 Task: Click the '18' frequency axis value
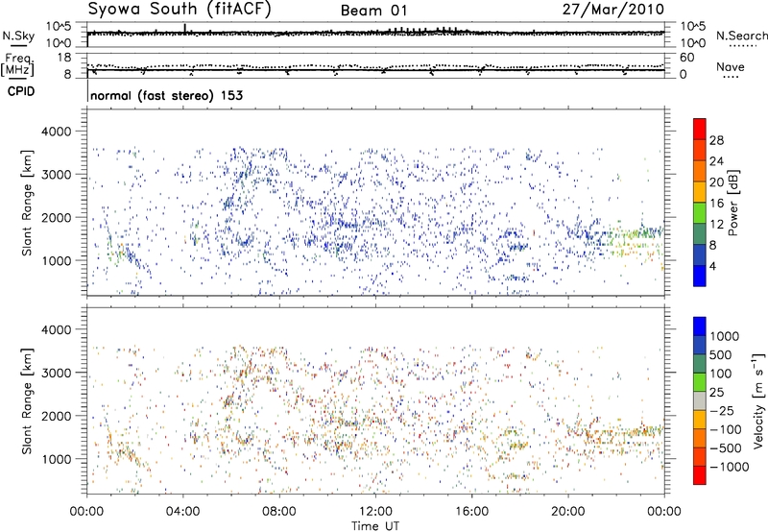[x=64, y=58]
